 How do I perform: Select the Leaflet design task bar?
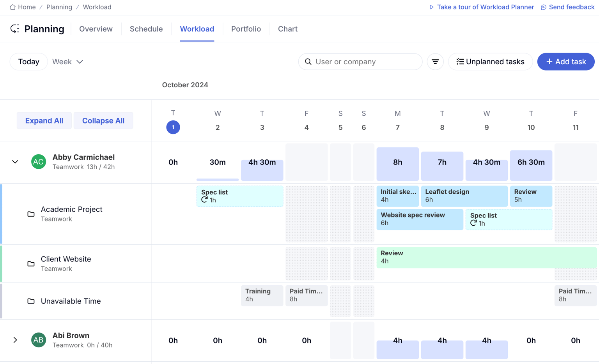tap(464, 196)
